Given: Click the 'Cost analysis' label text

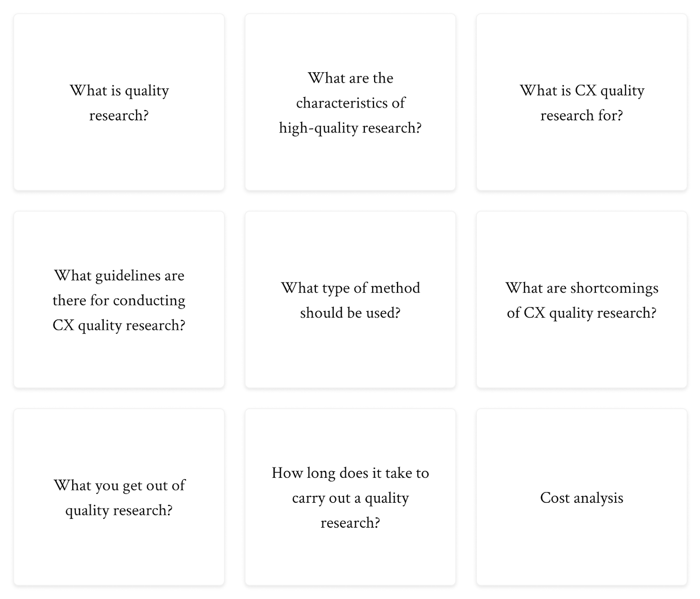Looking at the screenshot, I should click(581, 498).
